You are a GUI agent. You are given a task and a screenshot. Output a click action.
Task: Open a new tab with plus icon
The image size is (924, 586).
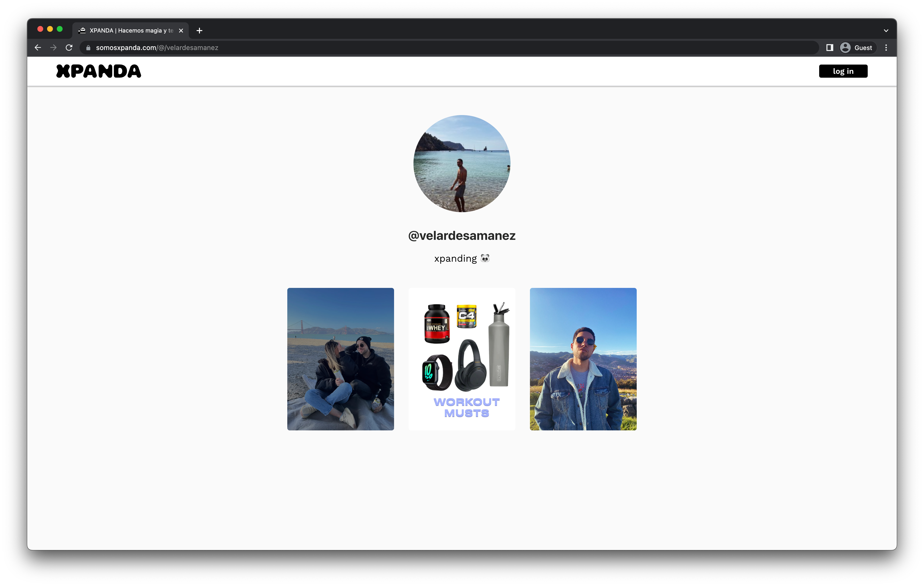pyautogui.click(x=199, y=31)
